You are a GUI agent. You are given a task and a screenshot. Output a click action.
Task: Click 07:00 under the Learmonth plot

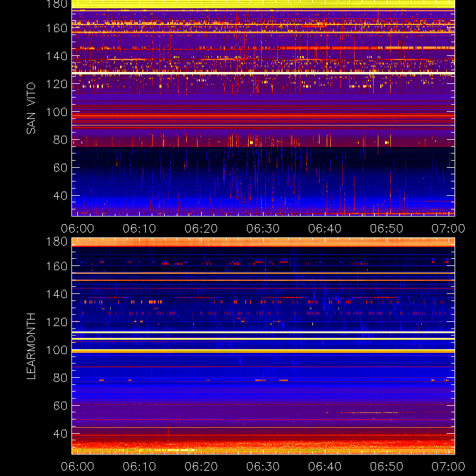tap(449, 466)
